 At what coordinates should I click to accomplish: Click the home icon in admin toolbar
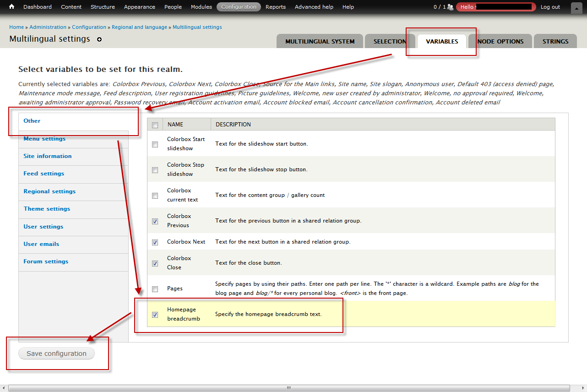[x=12, y=7]
